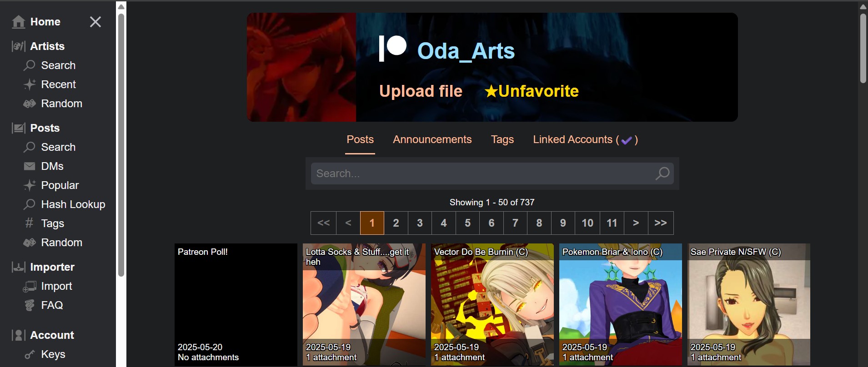868x367 pixels.
Task: Open the Linked Accounts tab
Action: [585, 139]
